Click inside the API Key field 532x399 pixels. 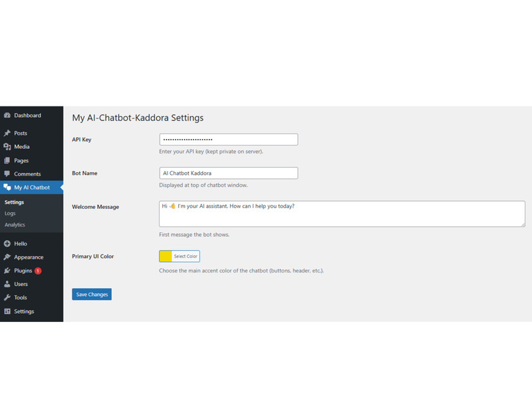(x=228, y=139)
